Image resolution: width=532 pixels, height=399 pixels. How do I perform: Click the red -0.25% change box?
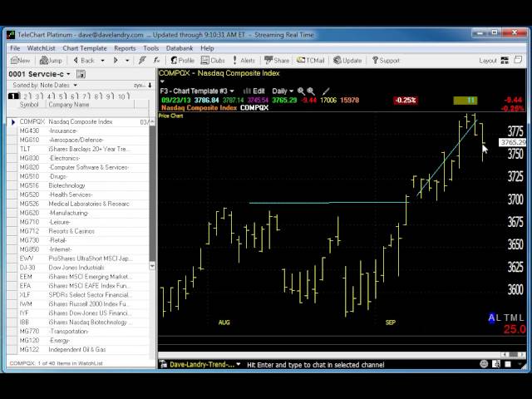[x=406, y=101]
